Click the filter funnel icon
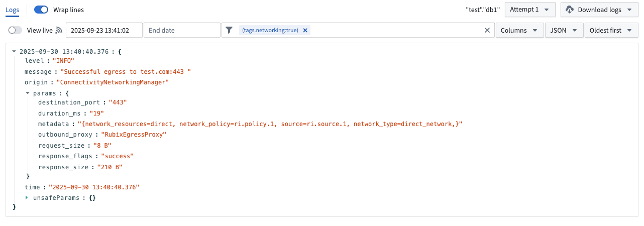 (x=229, y=30)
